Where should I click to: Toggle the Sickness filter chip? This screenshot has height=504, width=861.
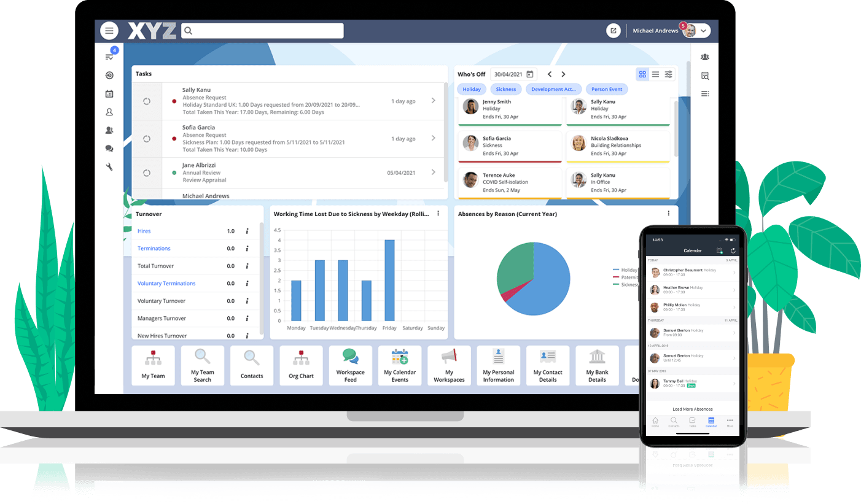click(x=506, y=89)
